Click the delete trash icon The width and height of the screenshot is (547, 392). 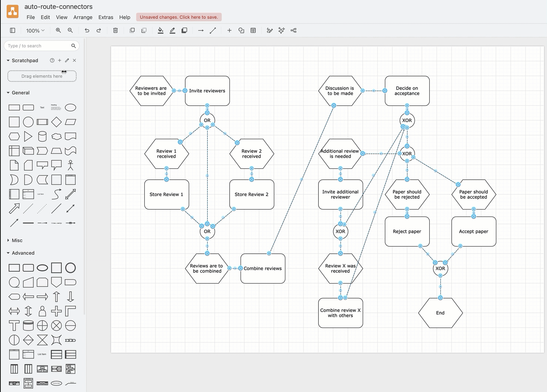115,30
